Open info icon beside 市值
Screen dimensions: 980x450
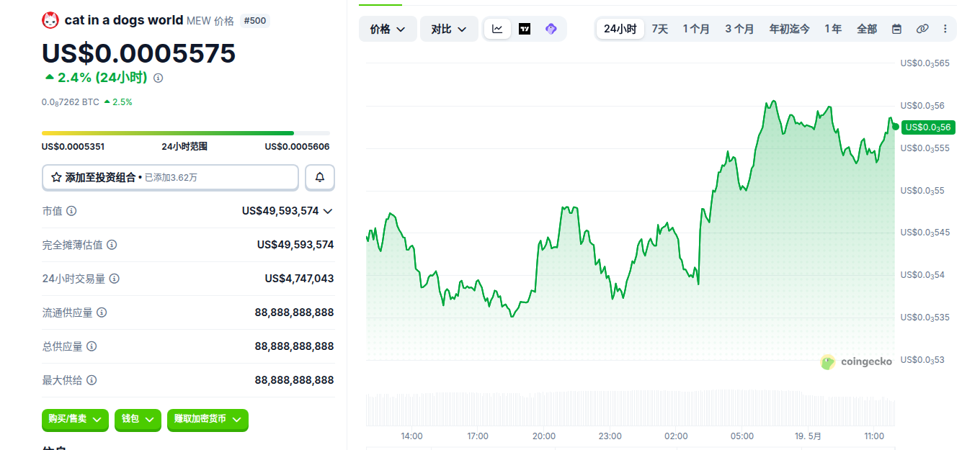[x=71, y=211]
